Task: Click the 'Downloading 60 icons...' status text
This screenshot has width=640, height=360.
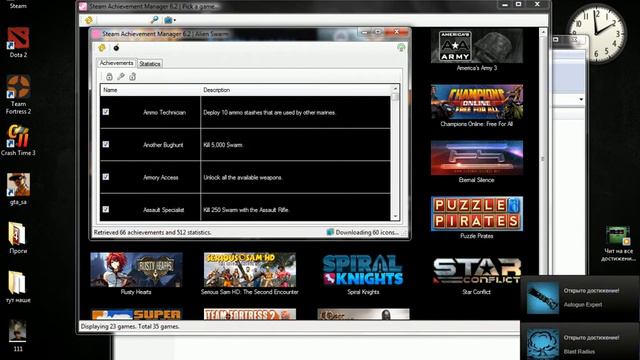Action: point(367,232)
